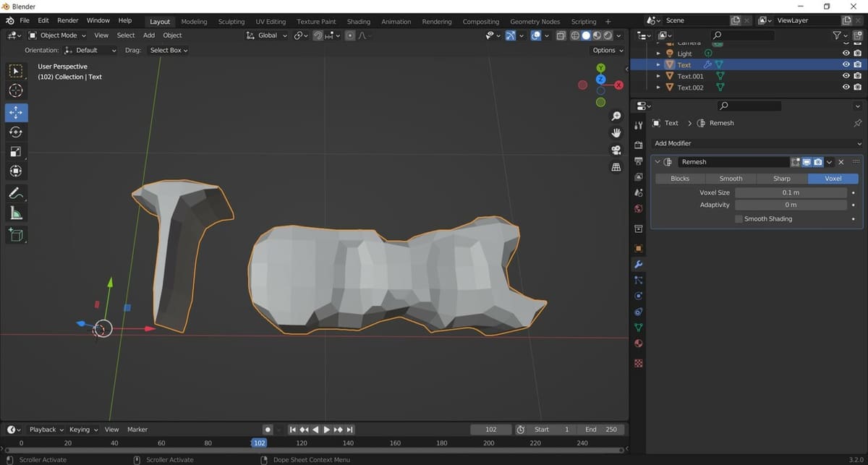Toggle Remesh modifier viewport display
Image resolution: width=868 pixels, height=465 pixels.
pos(807,162)
